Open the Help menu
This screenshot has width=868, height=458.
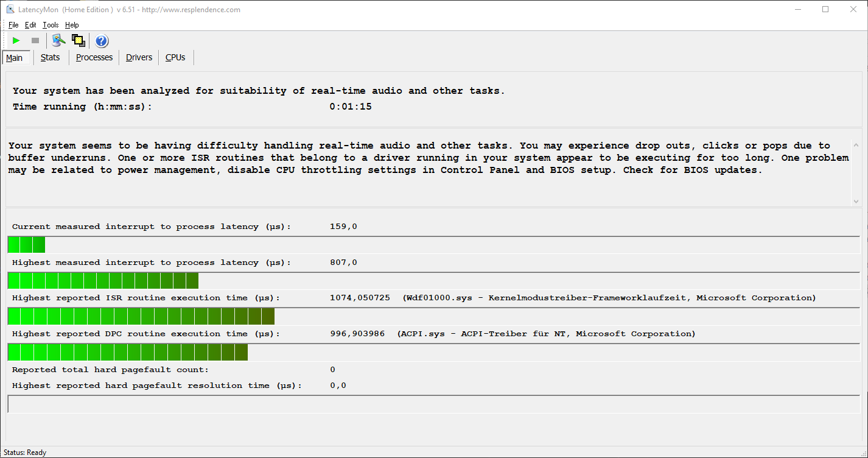point(72,25)
